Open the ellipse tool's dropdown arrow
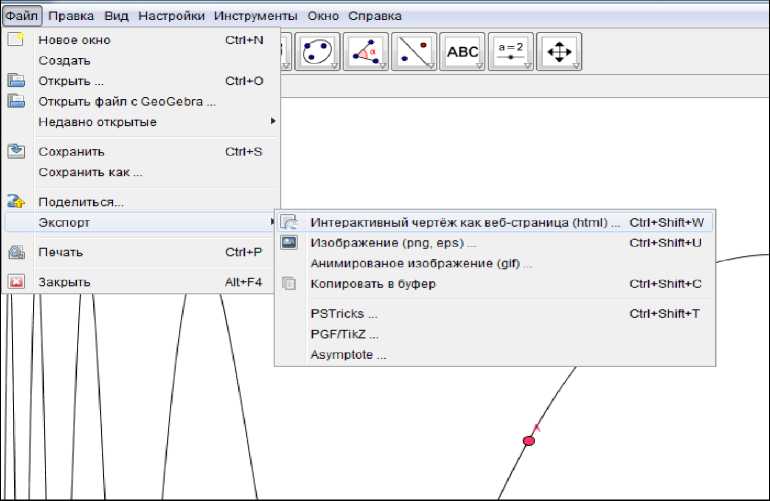 334,66
